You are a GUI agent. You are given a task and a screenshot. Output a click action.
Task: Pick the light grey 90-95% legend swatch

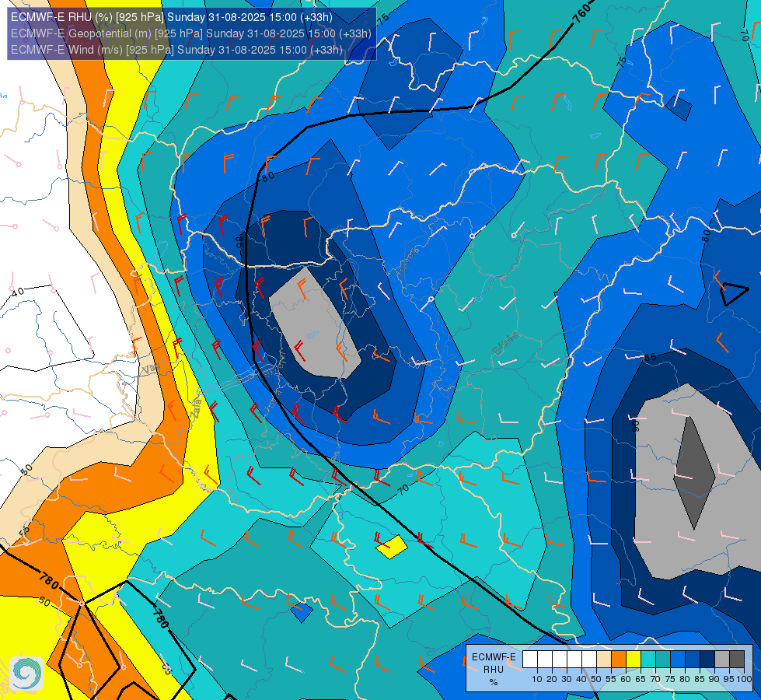point(722,660)
